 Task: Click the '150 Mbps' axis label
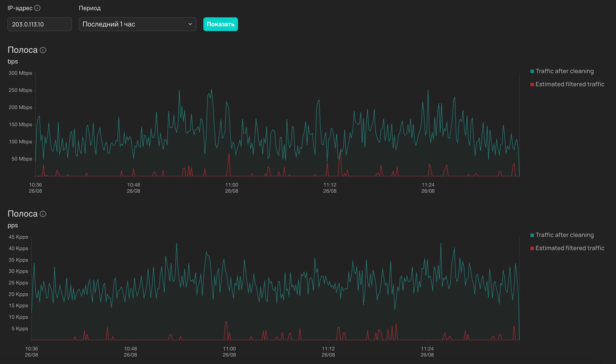[x=20, y=125]
